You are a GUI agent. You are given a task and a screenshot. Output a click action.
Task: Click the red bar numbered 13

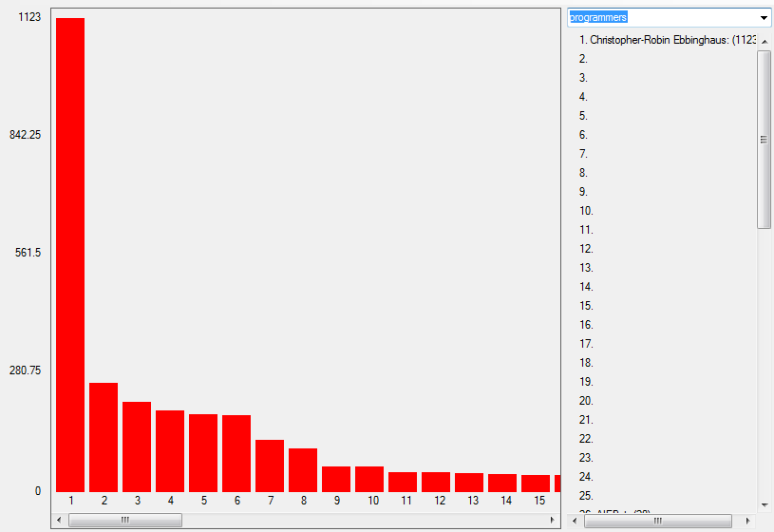[469, 483]
